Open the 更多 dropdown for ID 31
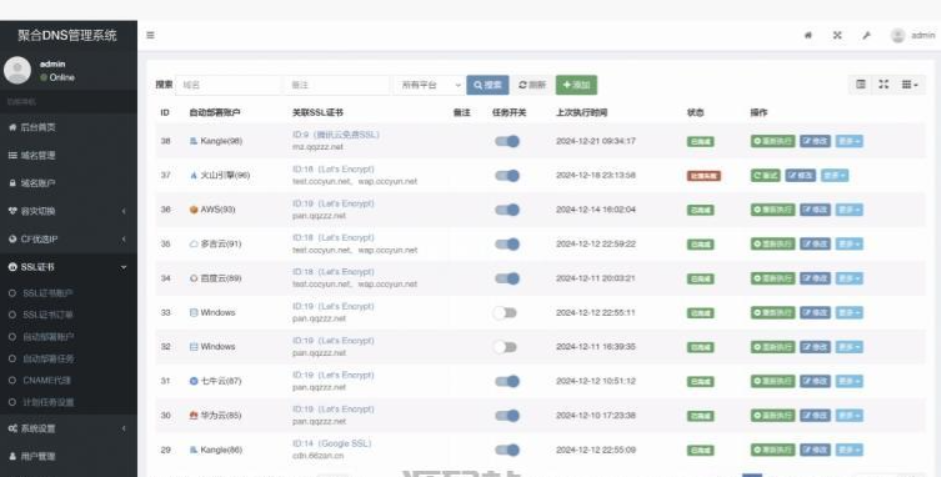Viewport: 941px width, 477px height. [849, 381]
